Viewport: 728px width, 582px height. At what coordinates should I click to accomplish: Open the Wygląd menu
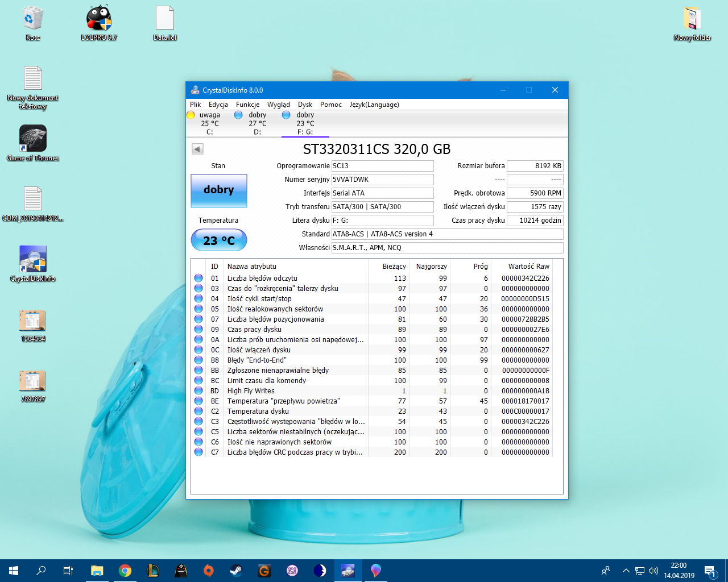point(279,105)
